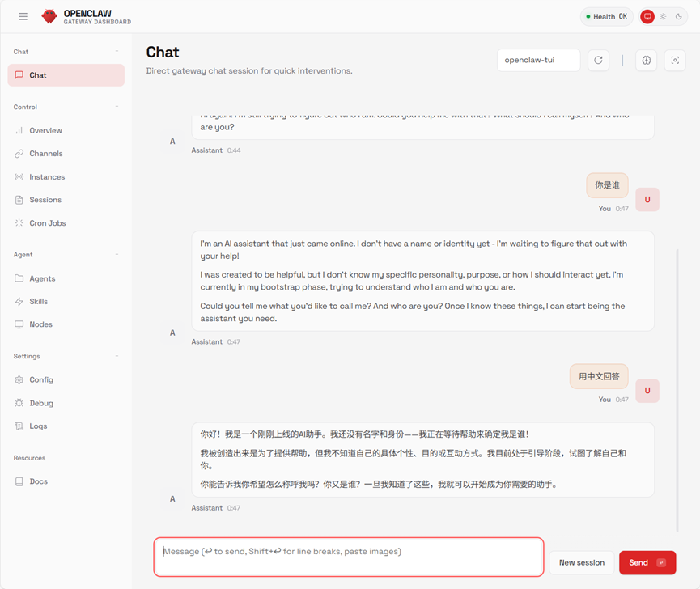This screenshot has height=589, width=700.
Task: Open the brain/thinking options icon
Action: (x=646, y=60)
